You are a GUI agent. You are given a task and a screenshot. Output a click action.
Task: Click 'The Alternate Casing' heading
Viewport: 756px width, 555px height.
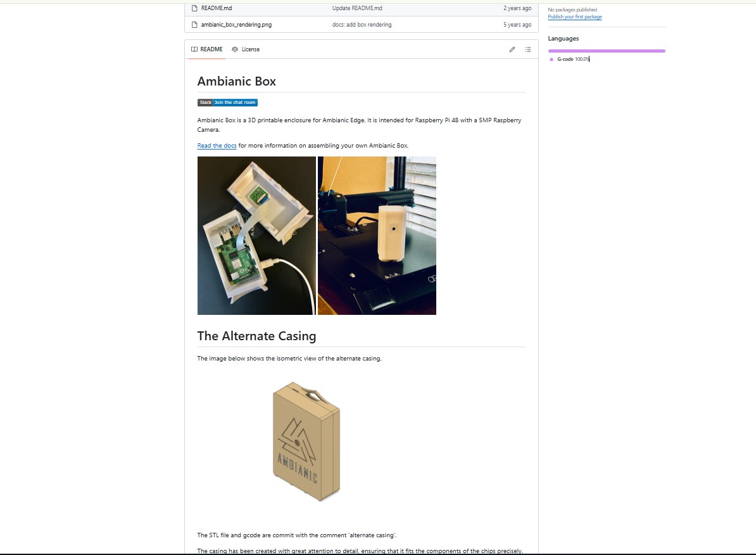click(x=256, y=336)
